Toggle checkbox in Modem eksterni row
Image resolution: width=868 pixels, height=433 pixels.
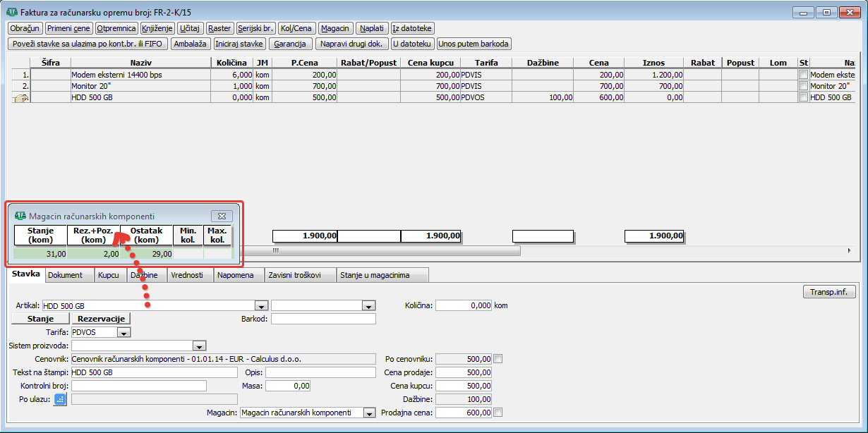click(x=803, y=75)
